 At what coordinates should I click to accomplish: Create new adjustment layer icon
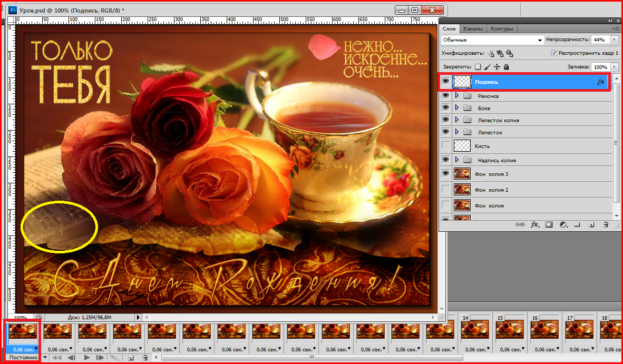coord(563,225)
